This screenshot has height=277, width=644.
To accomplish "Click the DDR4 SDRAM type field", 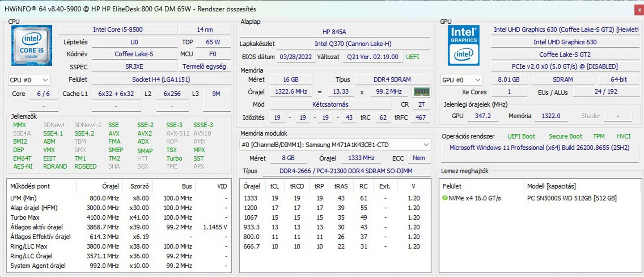I will click(392, 79).
